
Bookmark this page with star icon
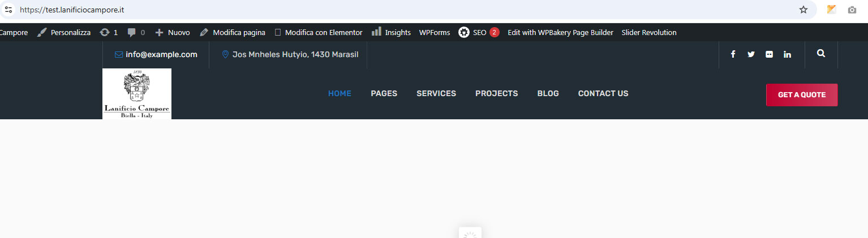coord(803,10)
